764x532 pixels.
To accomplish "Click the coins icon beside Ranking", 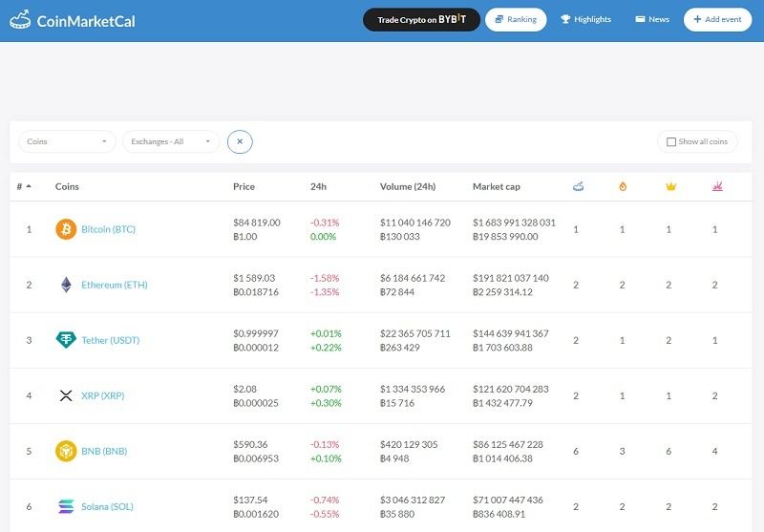I will pyautogui.click(x=499, y=19).
